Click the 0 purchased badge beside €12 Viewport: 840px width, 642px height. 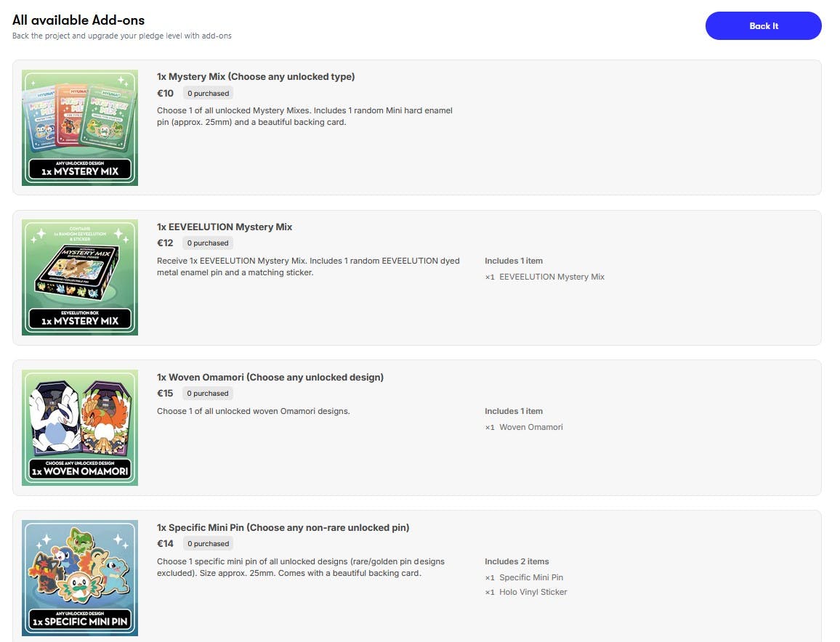[208, 243]
